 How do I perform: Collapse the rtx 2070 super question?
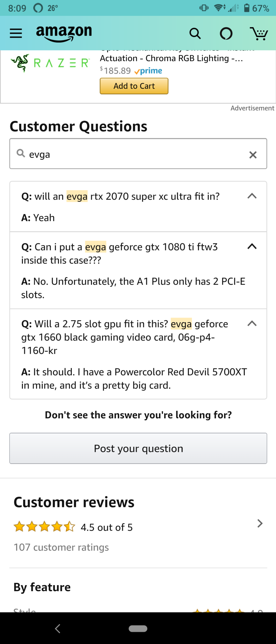[252, 196]
